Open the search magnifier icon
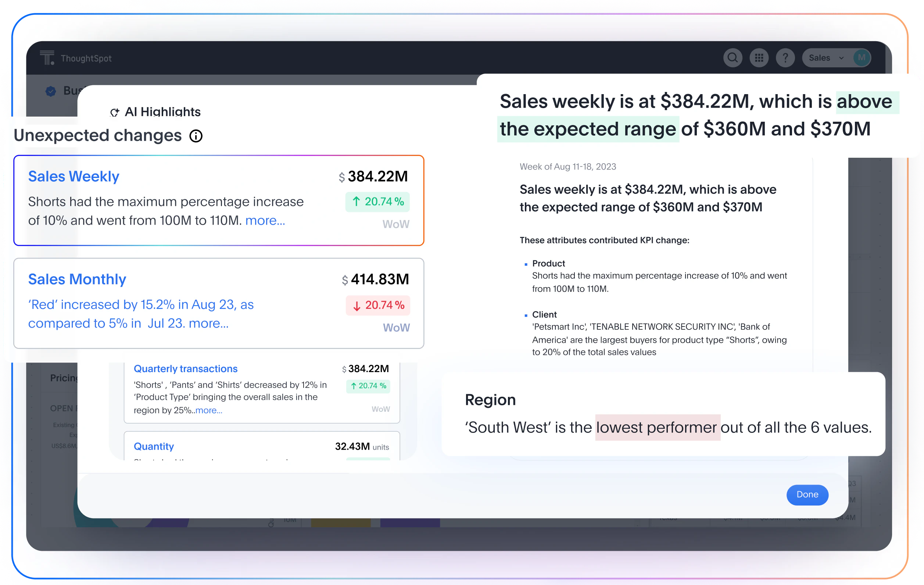Viewport: 924px width, 585px height. coord(733,58)
